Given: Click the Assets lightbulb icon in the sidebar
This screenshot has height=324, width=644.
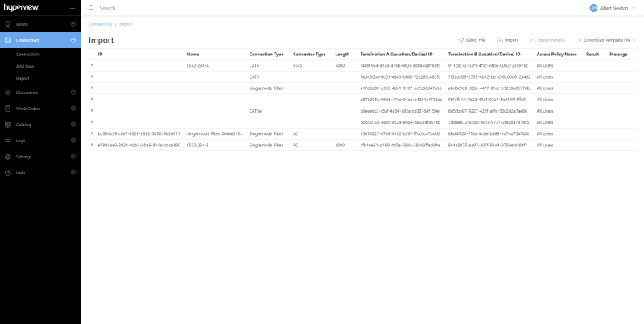Looking at the screenshot, I should [7, 24].
